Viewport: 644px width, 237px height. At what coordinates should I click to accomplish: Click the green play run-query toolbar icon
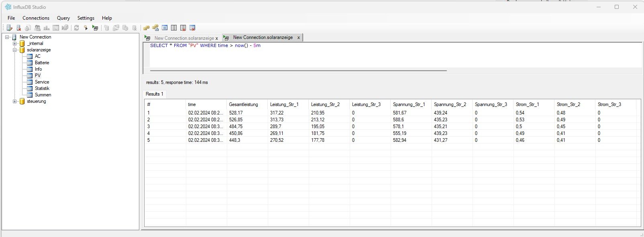pyautogui.click(x=95, y=28)
